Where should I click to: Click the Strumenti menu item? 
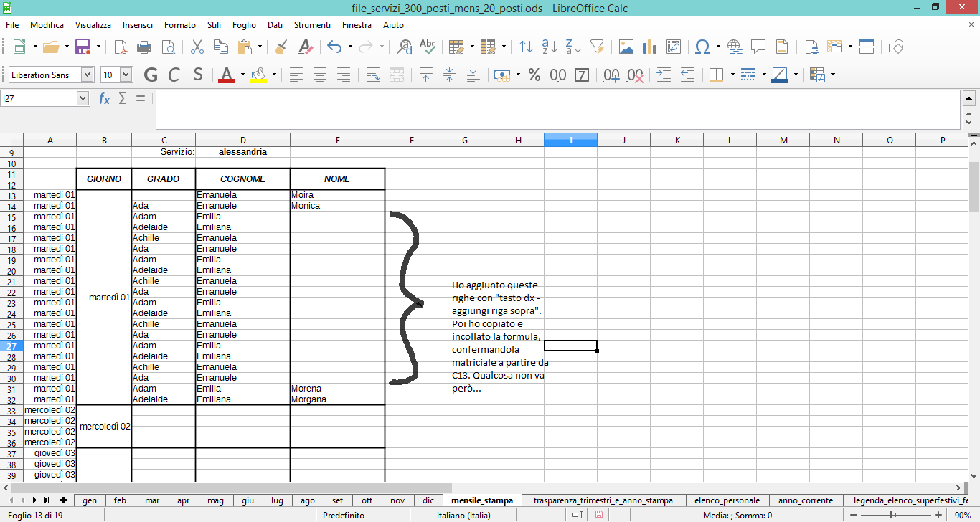tap(312, 25)
